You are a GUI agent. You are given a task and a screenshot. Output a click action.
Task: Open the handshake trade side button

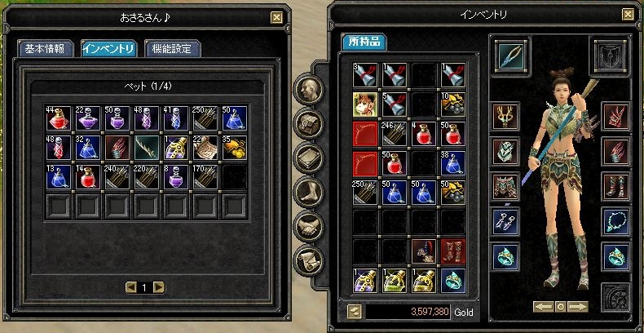pos(309,227)
